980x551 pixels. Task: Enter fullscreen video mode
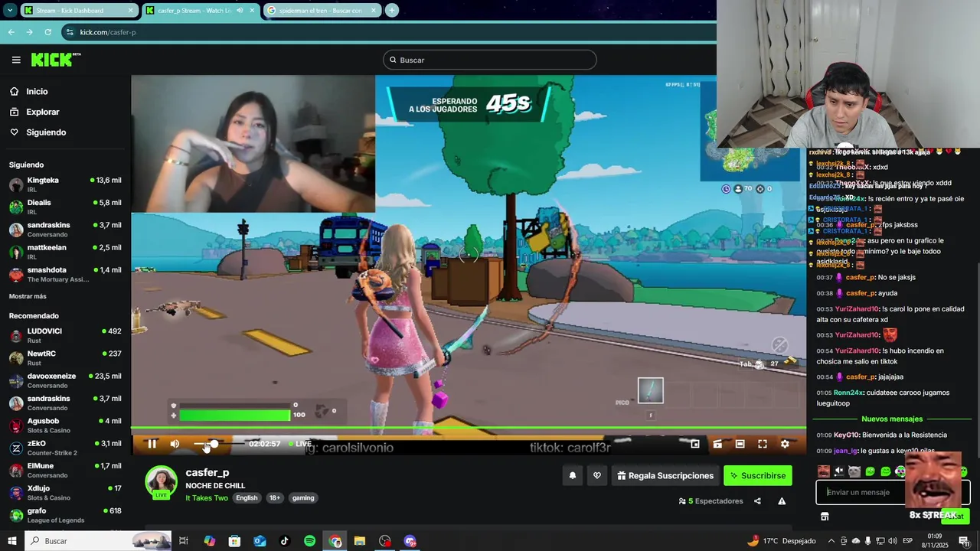point(763,444)
